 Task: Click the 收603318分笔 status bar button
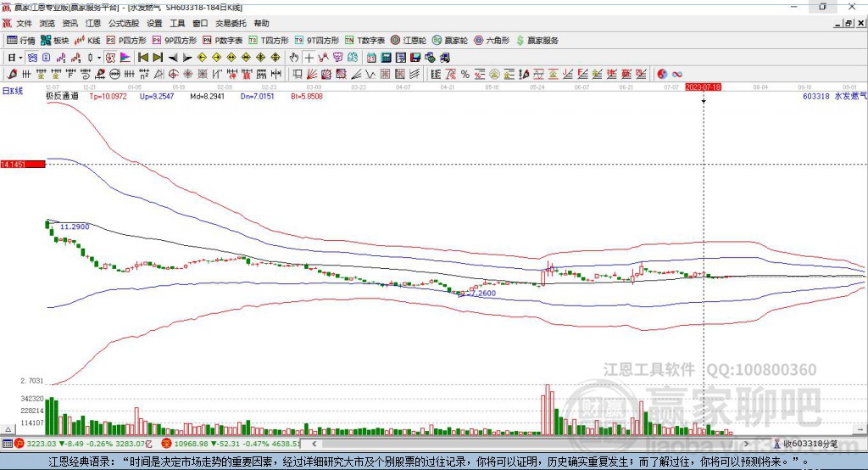point(810,444)
